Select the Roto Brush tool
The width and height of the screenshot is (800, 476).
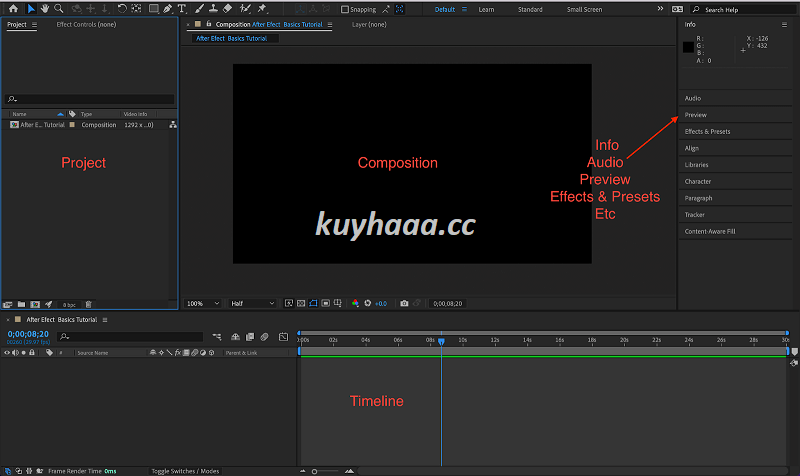coord(245,9)
